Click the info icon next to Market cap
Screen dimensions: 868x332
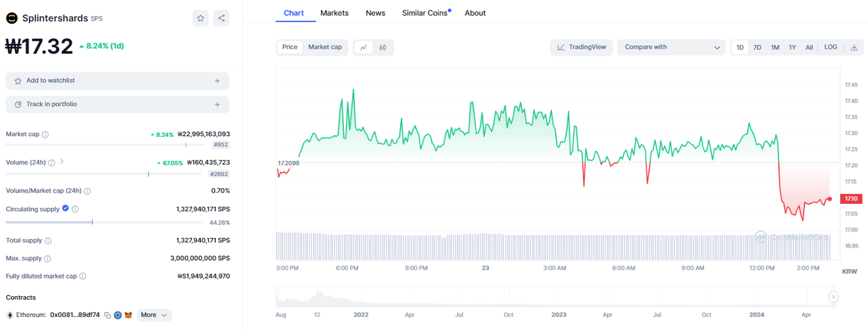pyautogui.click(x=45, y=134)
